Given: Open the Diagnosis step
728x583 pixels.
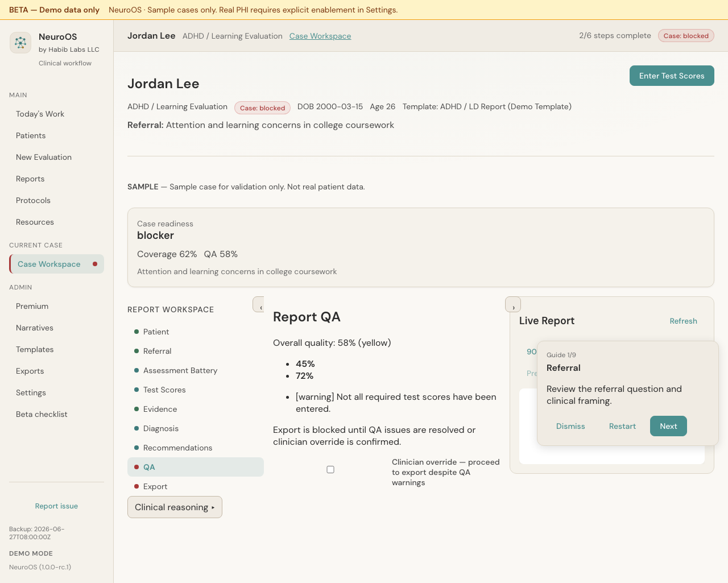Looking at the screenshot, I should pos(196,428).
